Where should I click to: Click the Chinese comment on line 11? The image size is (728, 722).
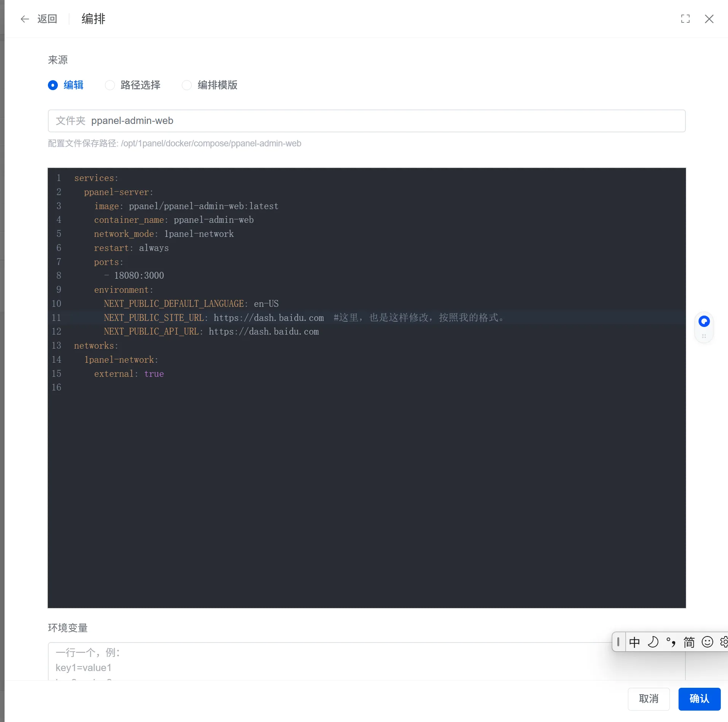tap(419, 317)
